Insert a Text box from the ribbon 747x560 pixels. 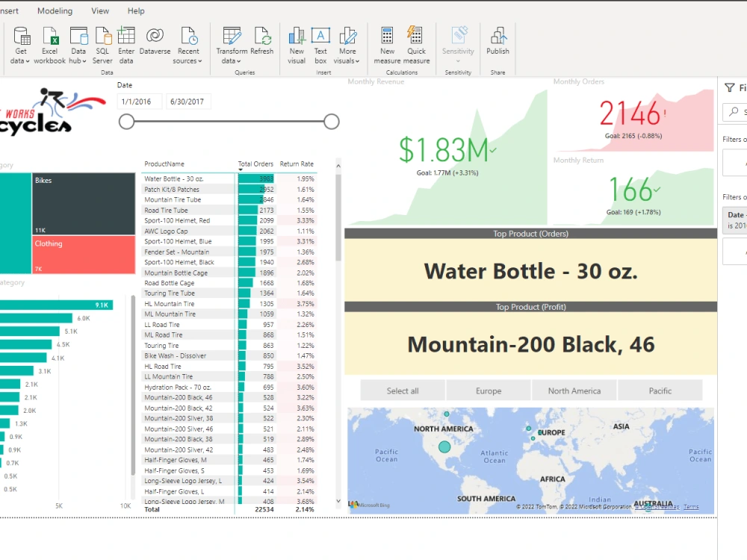pyautogui.click(x=321, y=41)
